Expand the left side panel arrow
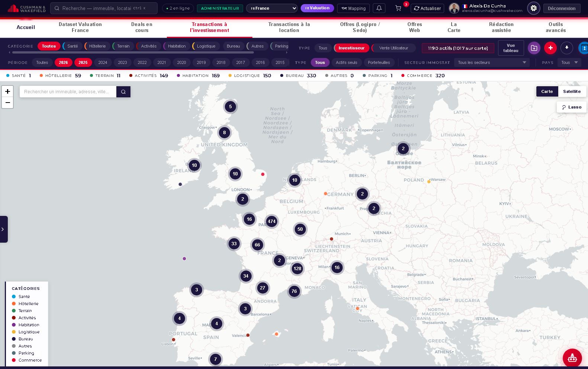Image resolution: width=588 pixels, height=369 pixels. click(x=3, y=229)
